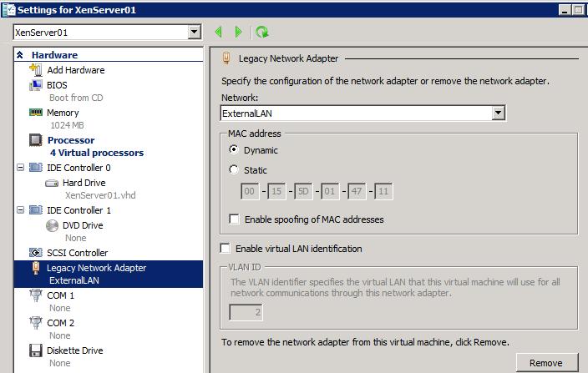This screenshot has width=588, height=373.
Task: Select the COM 1 tree item
Action: click(60, 295)
